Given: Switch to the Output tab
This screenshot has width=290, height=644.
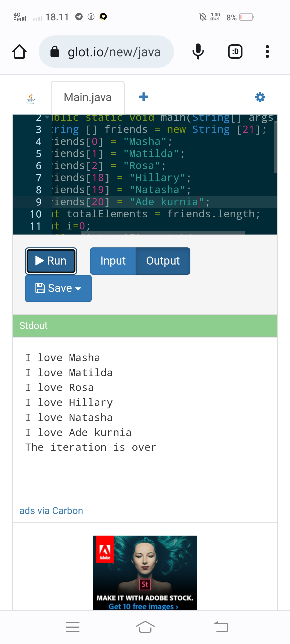Looking at the screenshot, I should coord(163,261).
